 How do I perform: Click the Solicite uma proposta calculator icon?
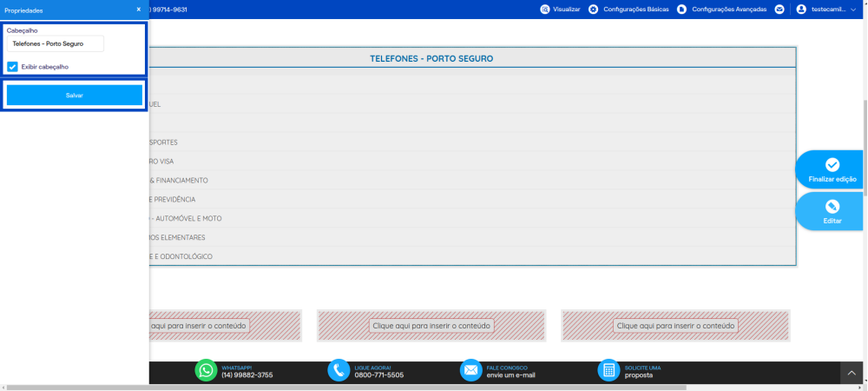point(609,370)
